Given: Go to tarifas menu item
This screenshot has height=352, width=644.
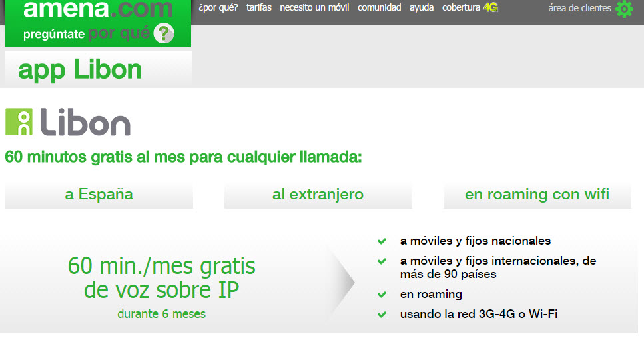Looking at the screenshot, I should click(x=259, y=7).
